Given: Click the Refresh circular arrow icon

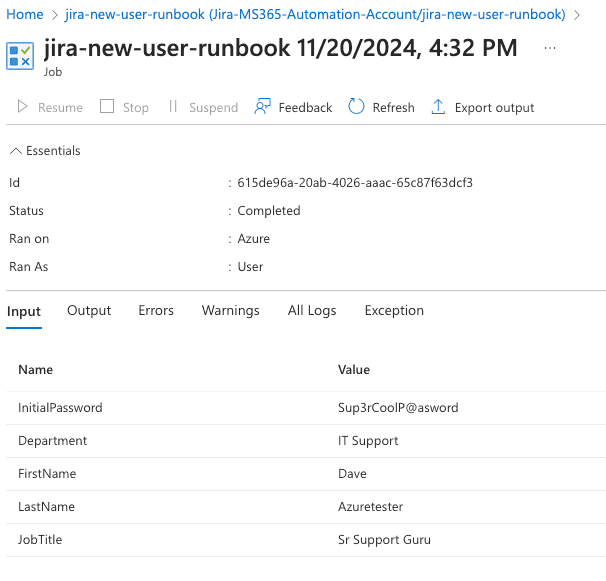Looking at the screenshot, I should [x=356, y=106].
